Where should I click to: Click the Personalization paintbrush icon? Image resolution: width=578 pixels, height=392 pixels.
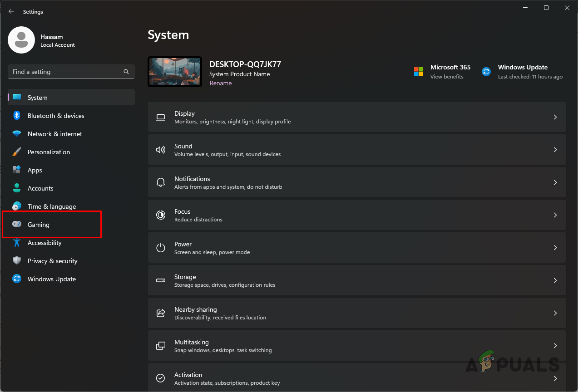click(17, 152)
